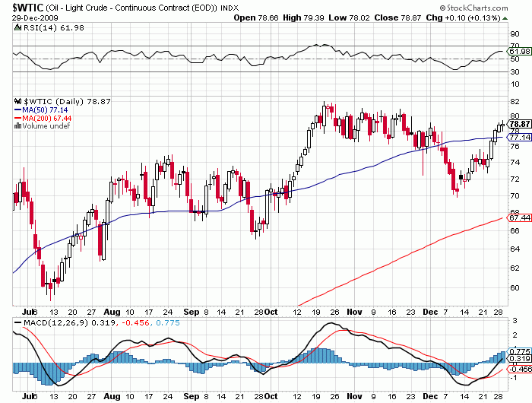Click the 77.14 MA(50) price tag

point(519,138)
